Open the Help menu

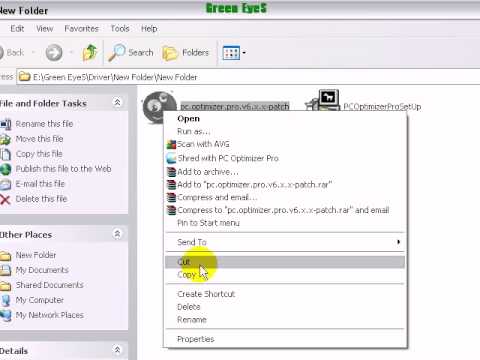click(x=149, y=29)
